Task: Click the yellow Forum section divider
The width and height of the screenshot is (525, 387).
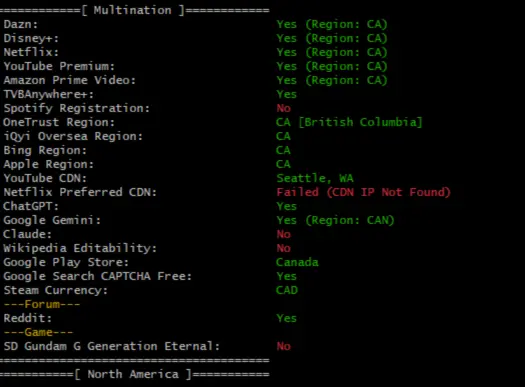Action: [42, 304]
